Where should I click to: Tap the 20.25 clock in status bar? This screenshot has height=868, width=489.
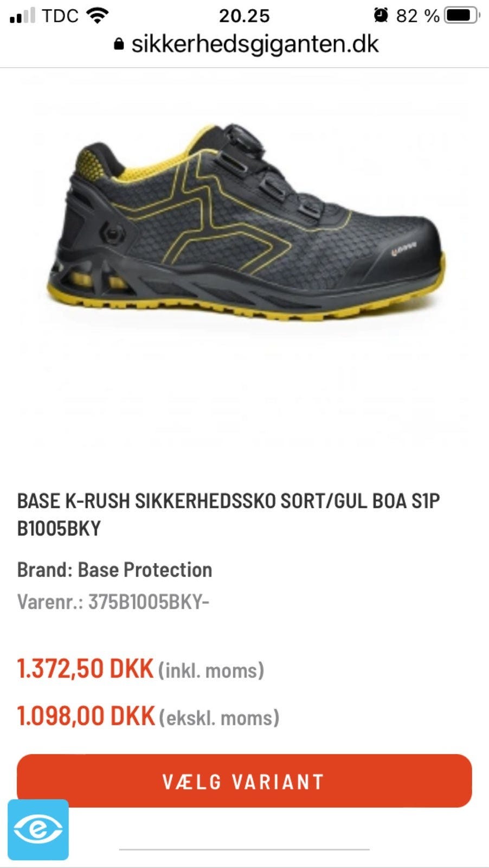[244, 16]
